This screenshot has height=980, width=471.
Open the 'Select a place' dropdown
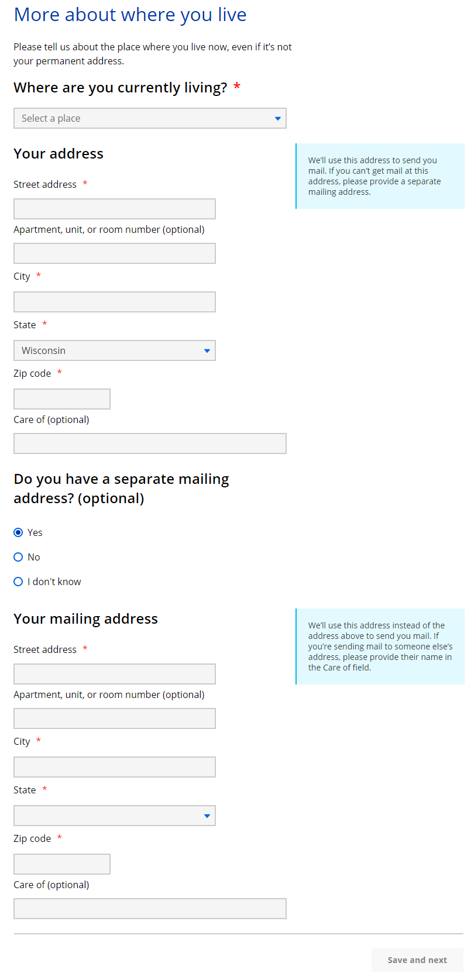click(x=150, y=118)
